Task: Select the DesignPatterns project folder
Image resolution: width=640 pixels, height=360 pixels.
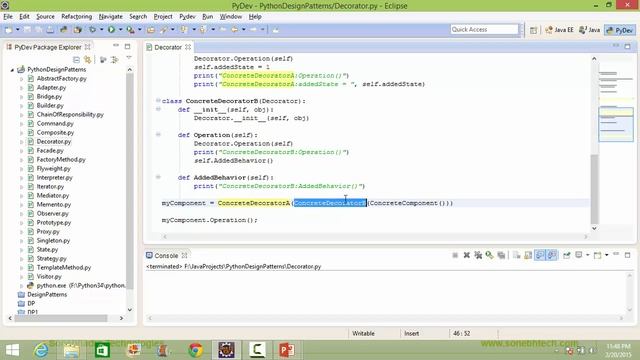Action: click(47, 294)
